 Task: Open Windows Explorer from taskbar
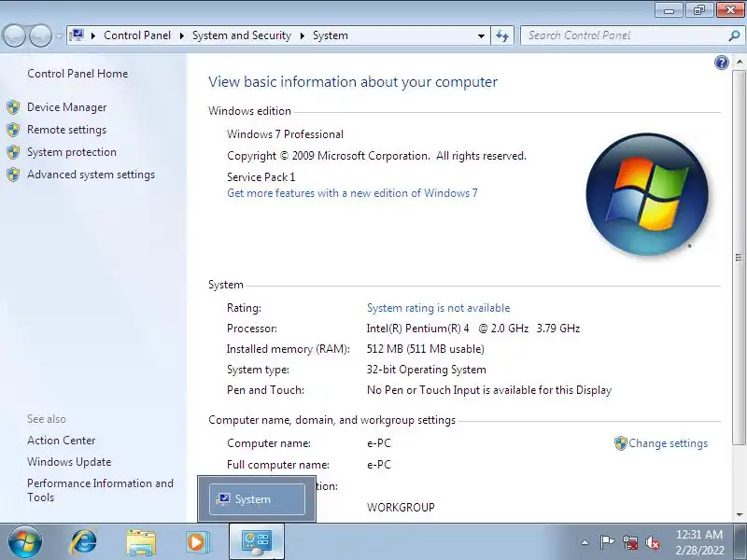141,542
